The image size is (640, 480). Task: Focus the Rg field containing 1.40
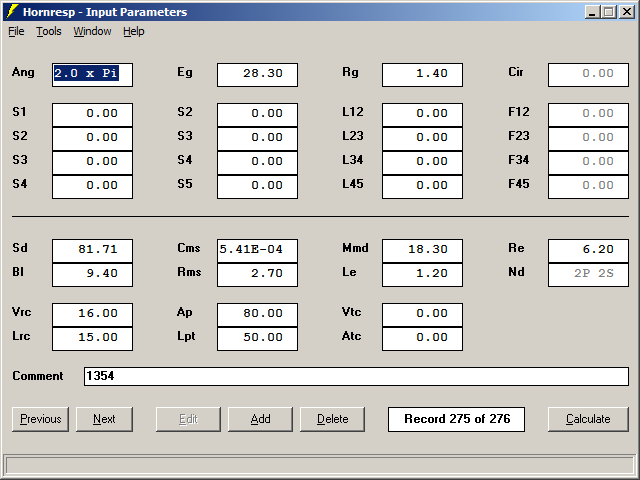pyautogui.click(x=422, y=74)
